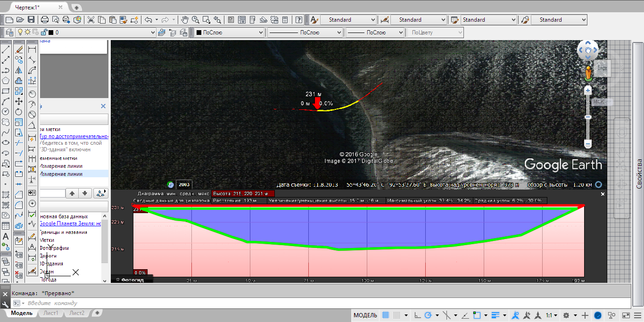Click the Тур по достопримечательностям link
644x322 pixels.
click(74, 136)
